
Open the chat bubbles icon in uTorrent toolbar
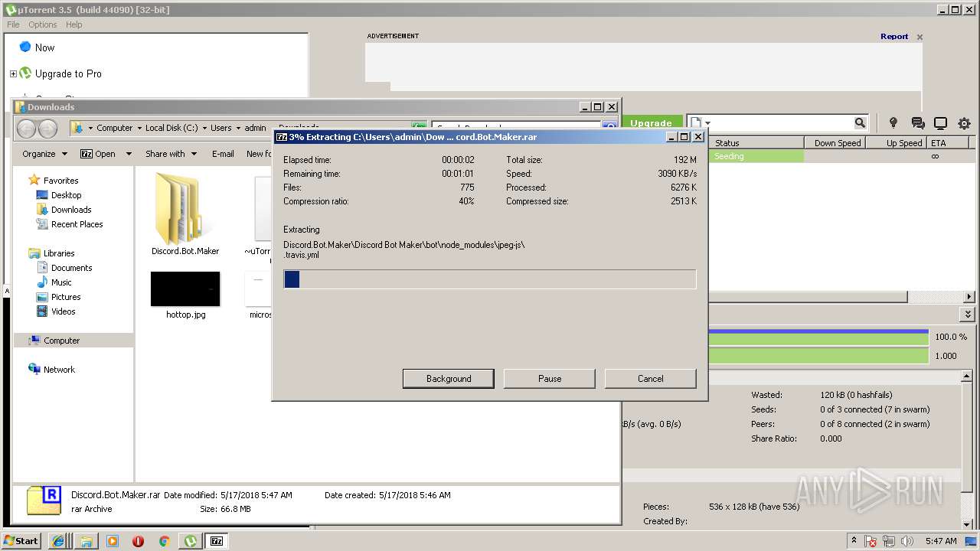click(x=917, y=123)
